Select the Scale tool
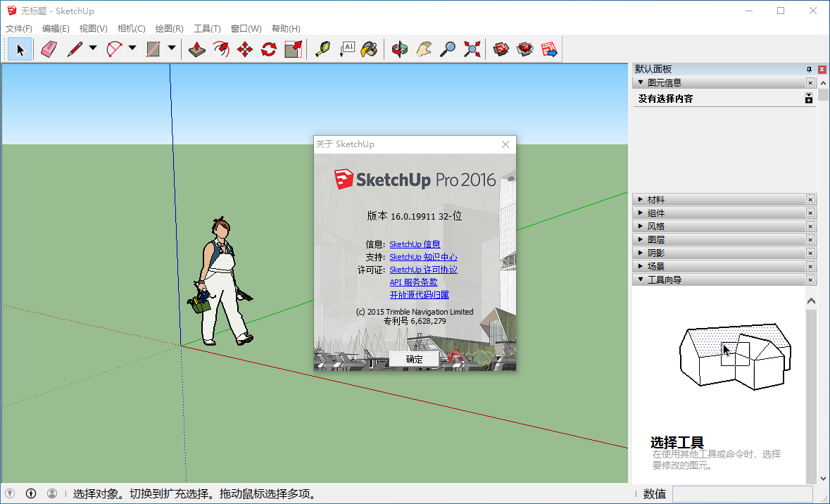The height and width of the screenshot is (504, 830). tap(294, 50)
